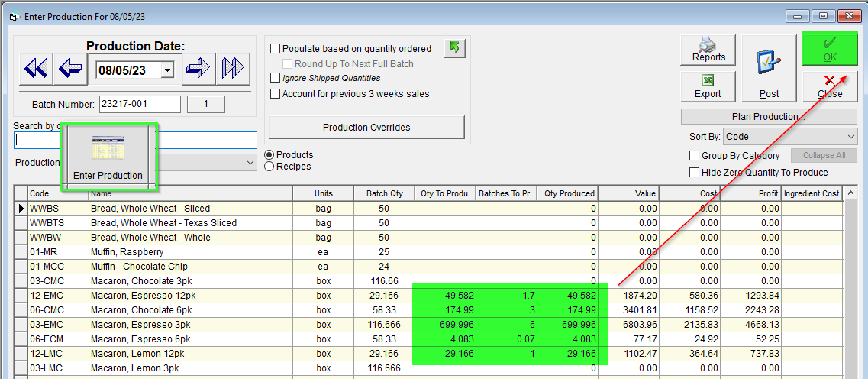Viewport: 868px width, 379px height.
Task: Click the Collapse All button
Action: [824, 156]
